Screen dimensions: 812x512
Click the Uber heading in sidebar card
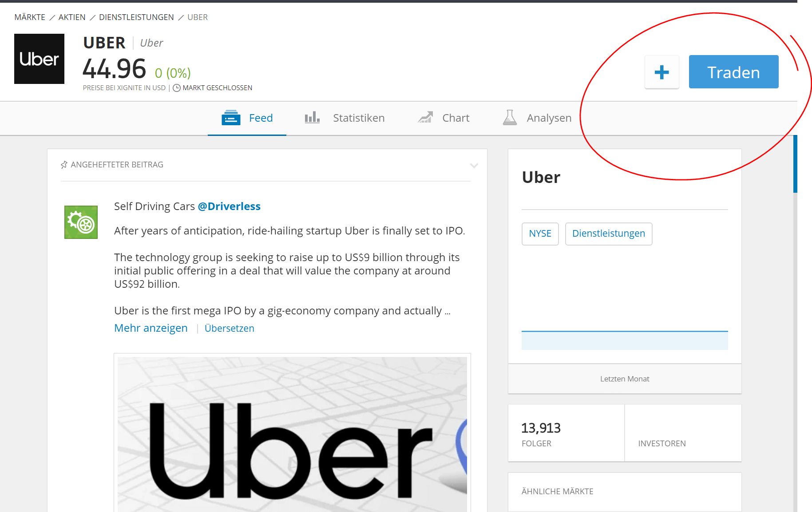click(x=541, y=178)
